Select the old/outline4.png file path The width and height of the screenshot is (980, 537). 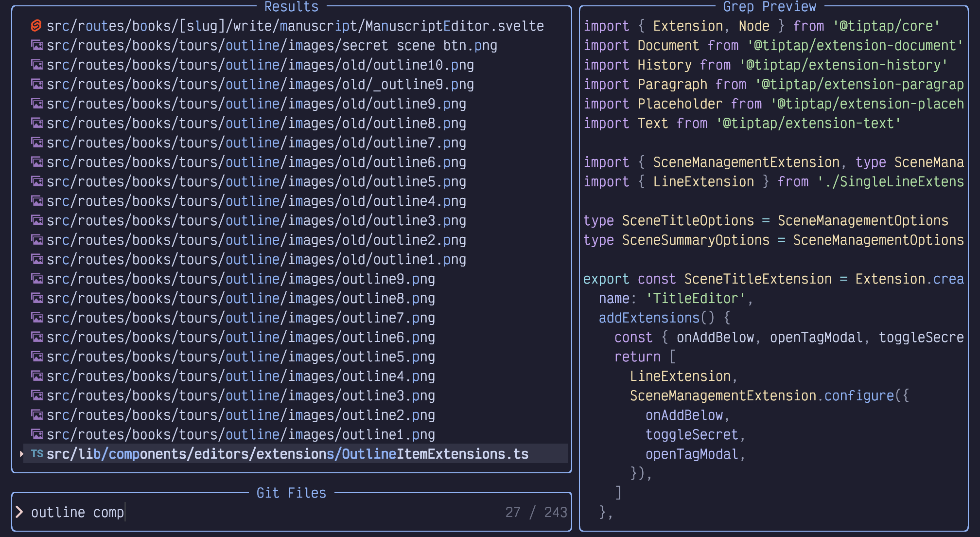tap(256, 201)
